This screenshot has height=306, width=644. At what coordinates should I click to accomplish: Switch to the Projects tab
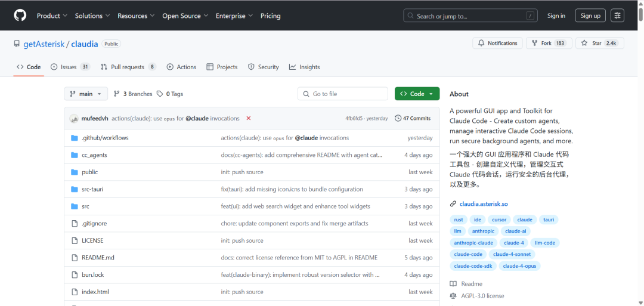coord(222,67)
